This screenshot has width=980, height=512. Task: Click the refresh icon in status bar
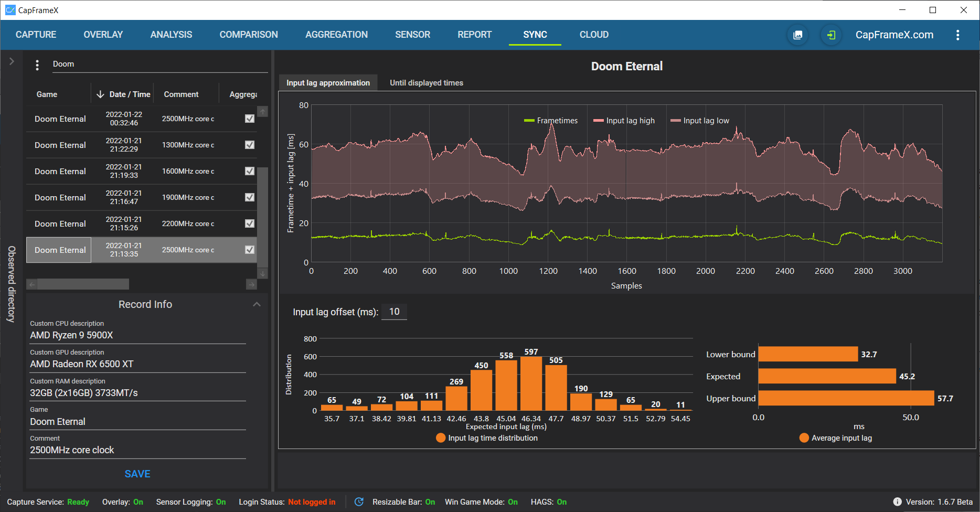tap(359, 502)
